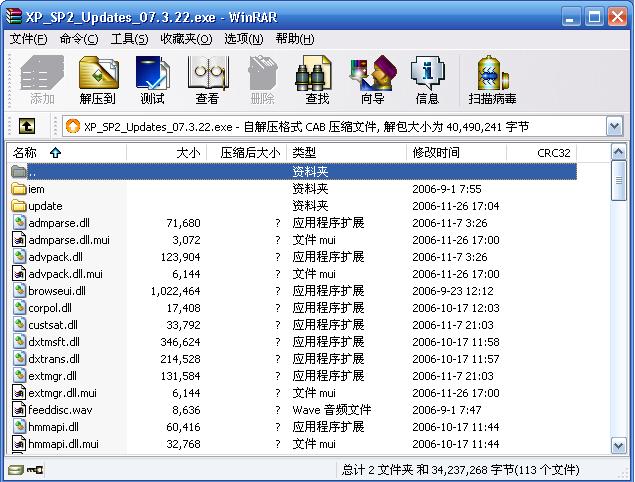Click the date 2006-11-26 17:04
The width and height of the screenshot is (635, 482).
(x=456, y=206)
